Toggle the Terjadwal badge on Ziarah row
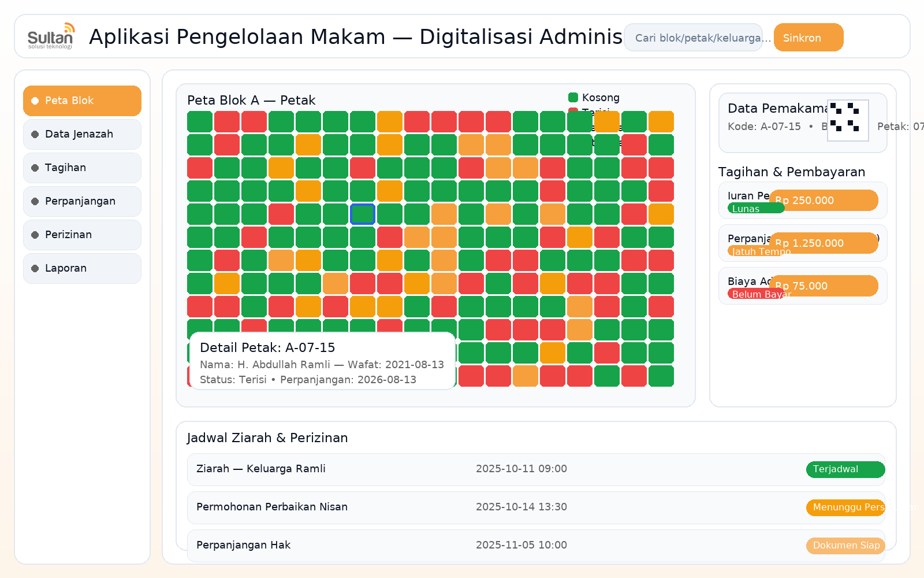The width and height of the screenshot is (924, 578). coord(845,469)
